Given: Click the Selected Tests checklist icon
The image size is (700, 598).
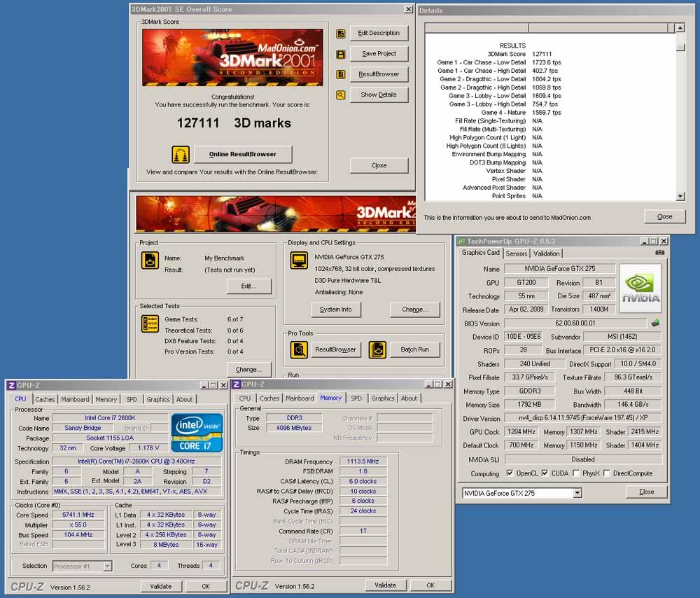Looking at the screenshot, I should [x=150, y=324].
